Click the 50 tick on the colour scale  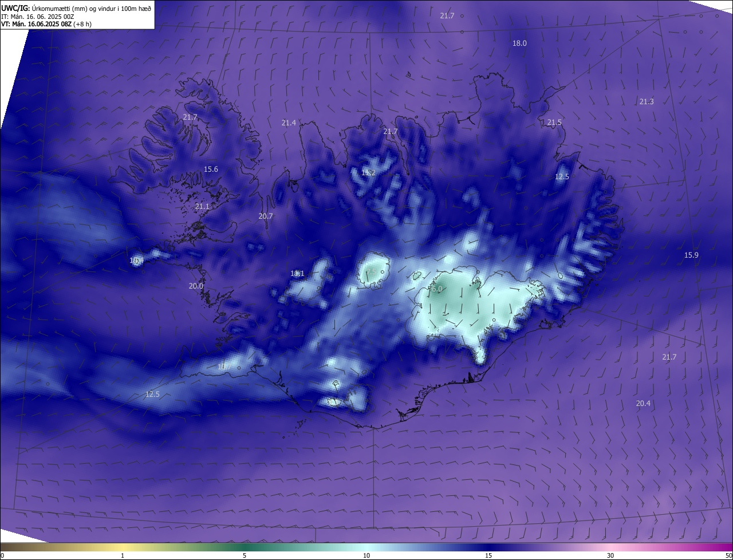tap(728, 555)
